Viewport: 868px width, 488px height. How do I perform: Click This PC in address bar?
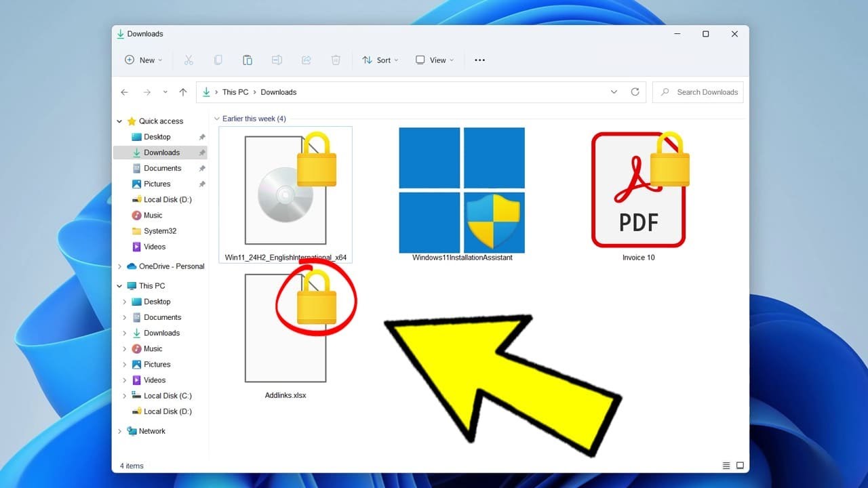pyautogui.click(x=235, y=92)
